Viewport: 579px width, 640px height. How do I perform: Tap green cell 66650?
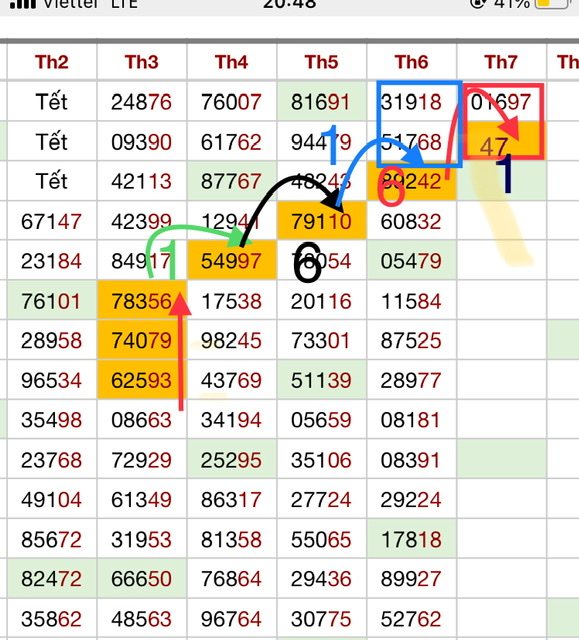(142, 578)
